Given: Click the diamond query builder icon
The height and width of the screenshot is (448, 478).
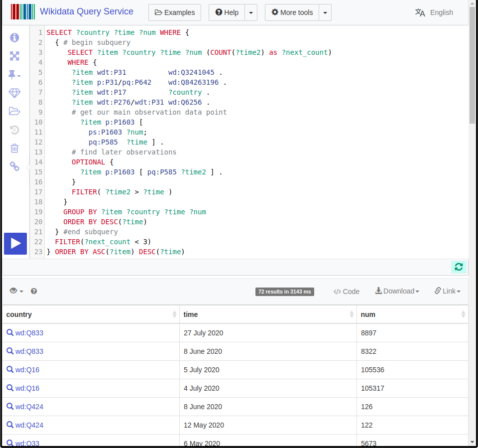Looking at the screenshot, I should point(14,93).
